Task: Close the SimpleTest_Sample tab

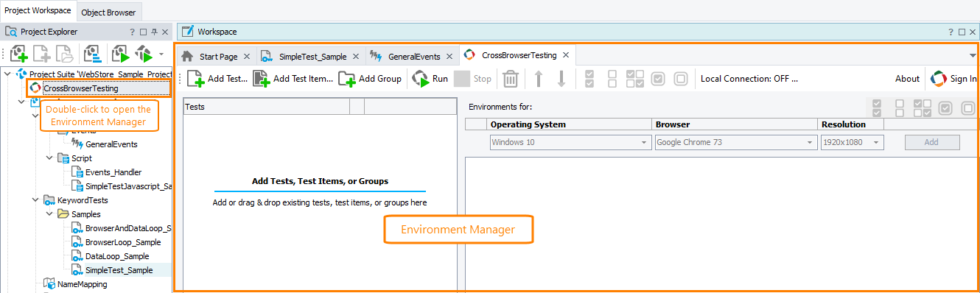Action: [357, 56]
